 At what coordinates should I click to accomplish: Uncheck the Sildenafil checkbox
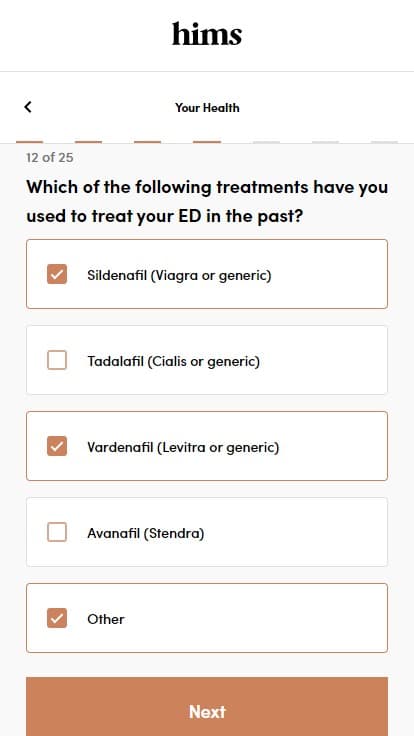pyautogui.click(x=57, y=274)
